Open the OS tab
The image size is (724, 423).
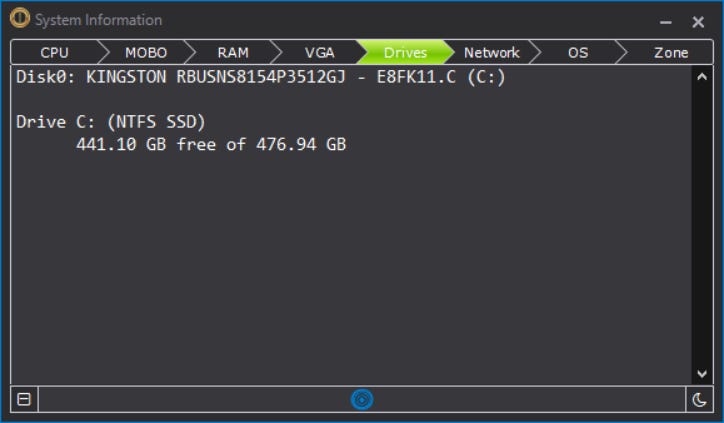(578, 52)
